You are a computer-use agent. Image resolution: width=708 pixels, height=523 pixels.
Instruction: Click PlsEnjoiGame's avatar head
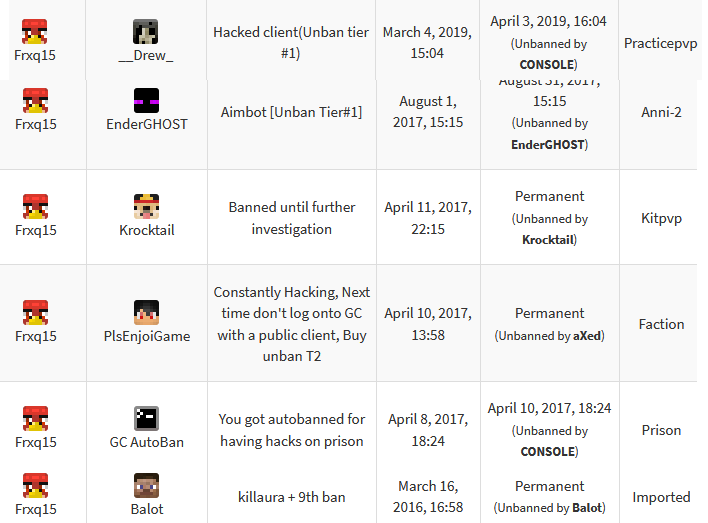pyautogui.click(x=146, y=313)
